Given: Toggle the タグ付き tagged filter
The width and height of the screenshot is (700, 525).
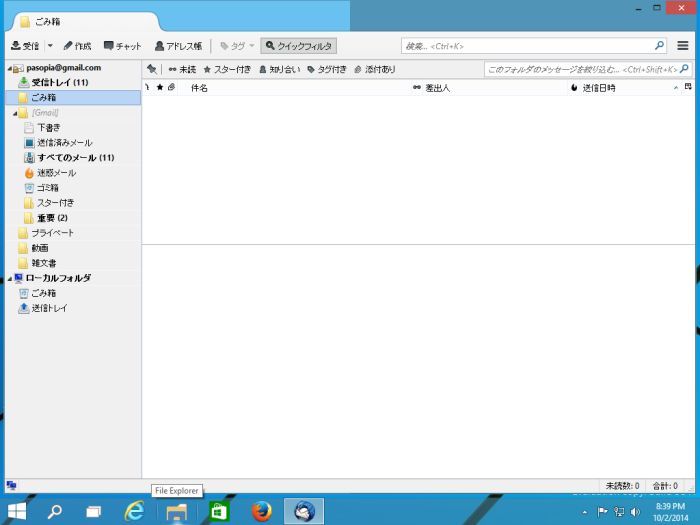Looking at the screenshot, I should [x=327, y=69].
